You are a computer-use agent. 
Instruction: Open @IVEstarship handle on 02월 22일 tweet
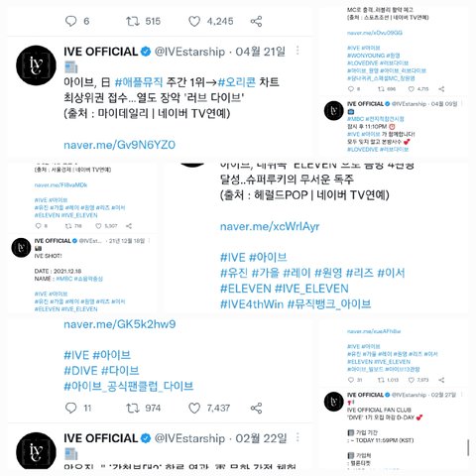(x=189, y=438)
